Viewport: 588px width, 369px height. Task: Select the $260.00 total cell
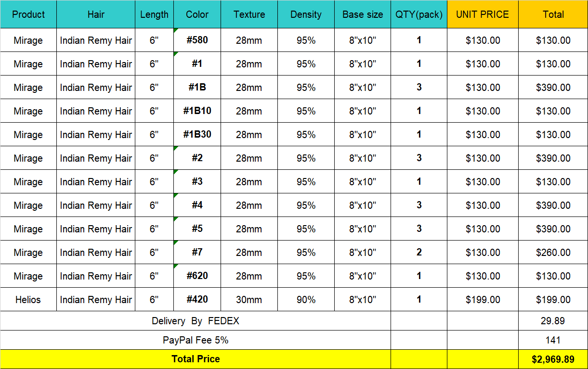click(x=553, y=253)
